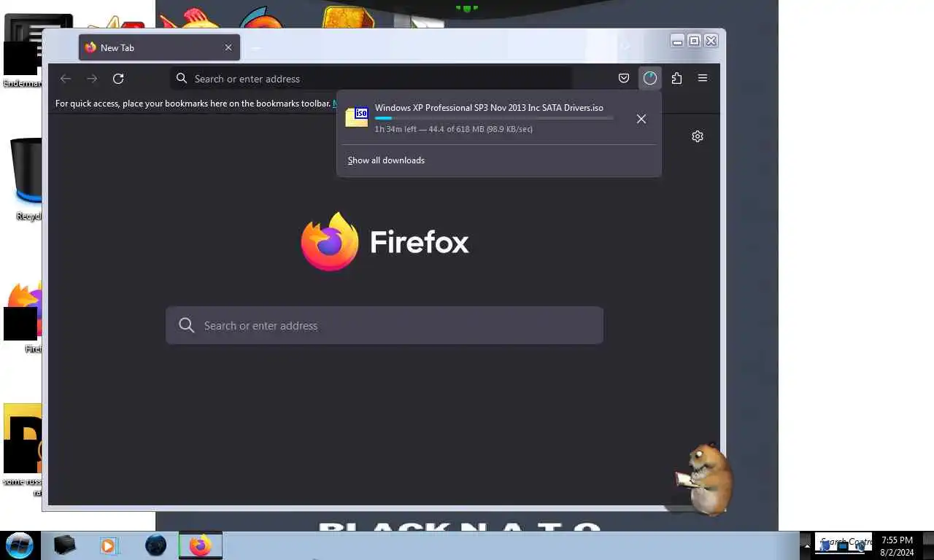The image size is (934, 560).
Task: Close the Firefox window
Action: coord(711,42)
